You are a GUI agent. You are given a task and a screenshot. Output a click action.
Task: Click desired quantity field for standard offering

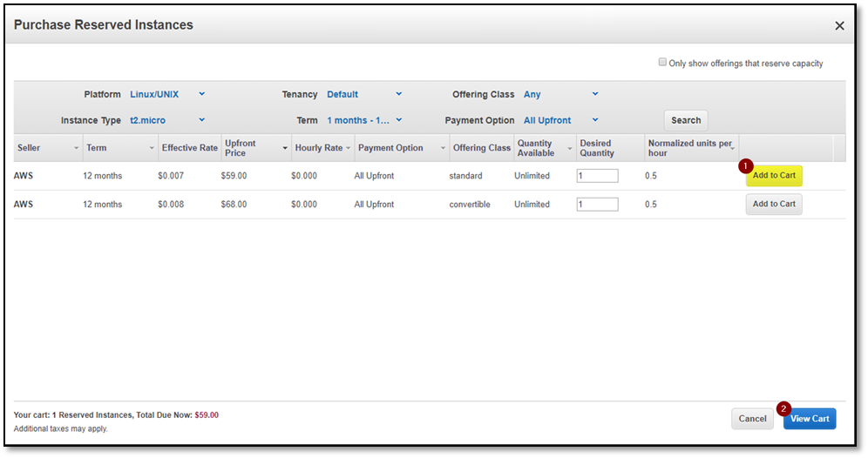(x=597, y=176)
